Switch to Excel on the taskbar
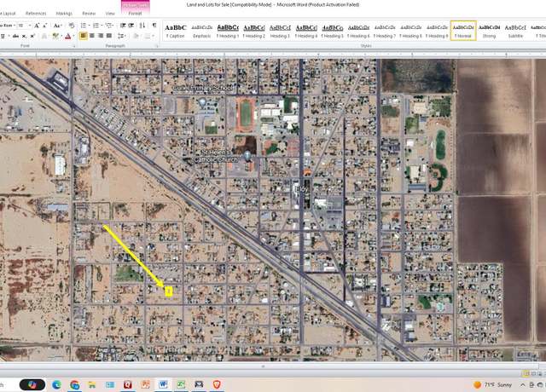 (181, 384)
